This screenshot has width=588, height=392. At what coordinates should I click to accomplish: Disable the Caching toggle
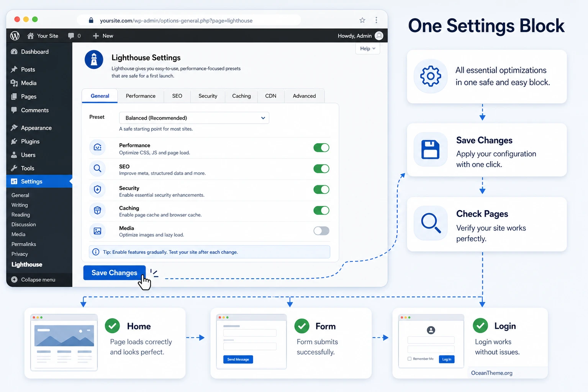[321, 210]
